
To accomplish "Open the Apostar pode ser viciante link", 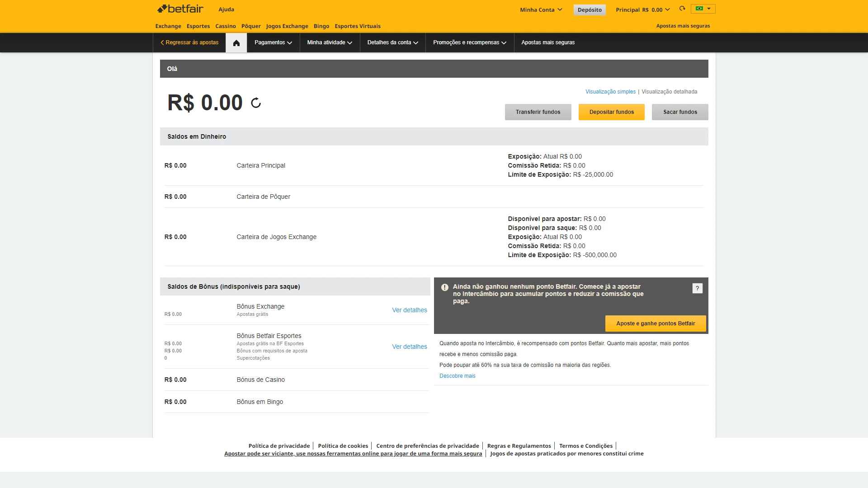I will click(x=353, y=454).
